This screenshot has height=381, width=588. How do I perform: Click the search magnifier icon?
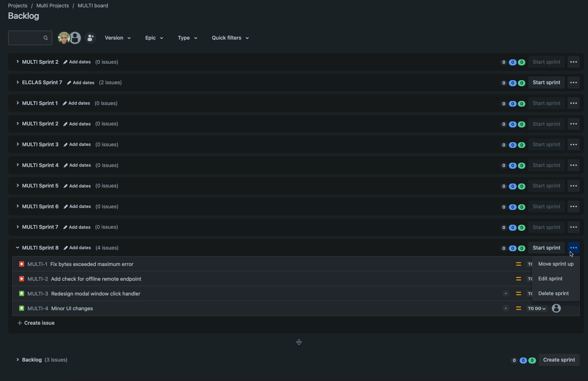[46, 38]
